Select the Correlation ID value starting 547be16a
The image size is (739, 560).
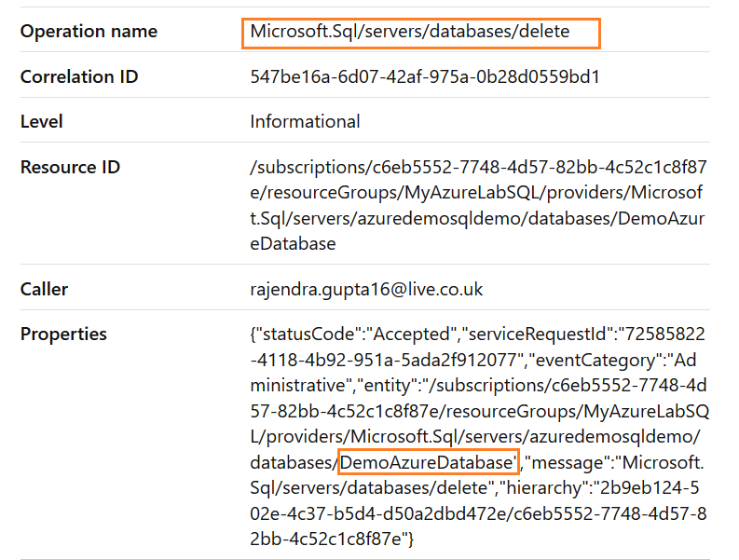pos(425,76)
